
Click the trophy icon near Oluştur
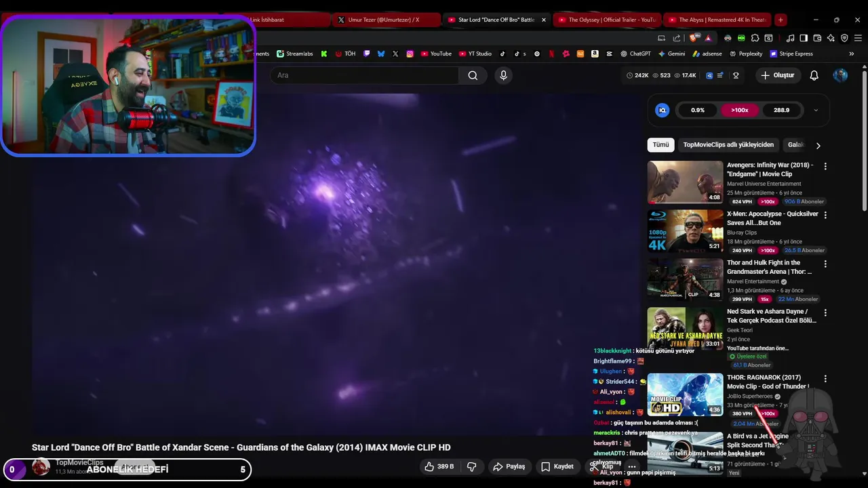(736, 75)
